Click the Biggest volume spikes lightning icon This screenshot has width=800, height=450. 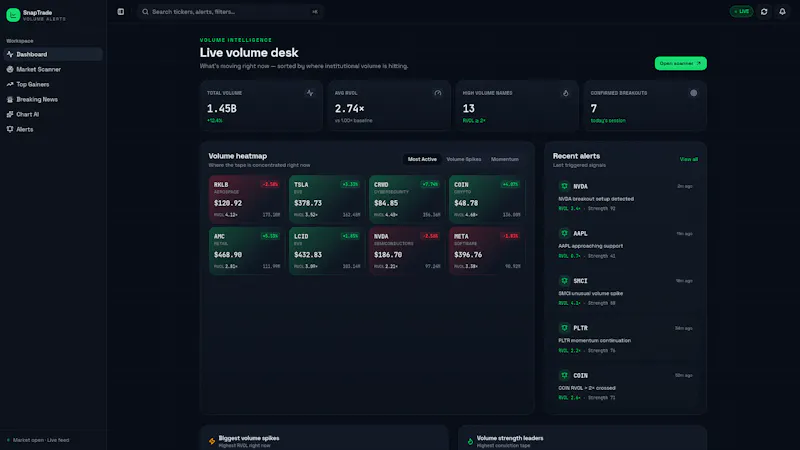coord(212,441)
